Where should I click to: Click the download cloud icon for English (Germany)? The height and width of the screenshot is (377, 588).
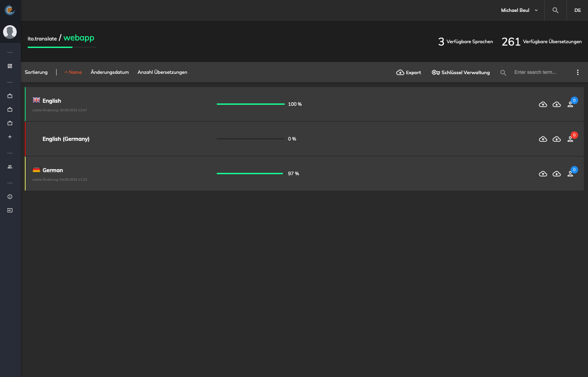[557, 139]
